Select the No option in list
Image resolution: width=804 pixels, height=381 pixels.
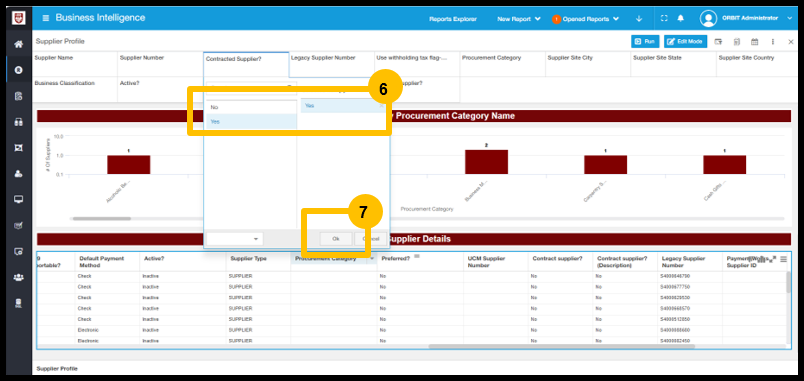coord(251,107)
